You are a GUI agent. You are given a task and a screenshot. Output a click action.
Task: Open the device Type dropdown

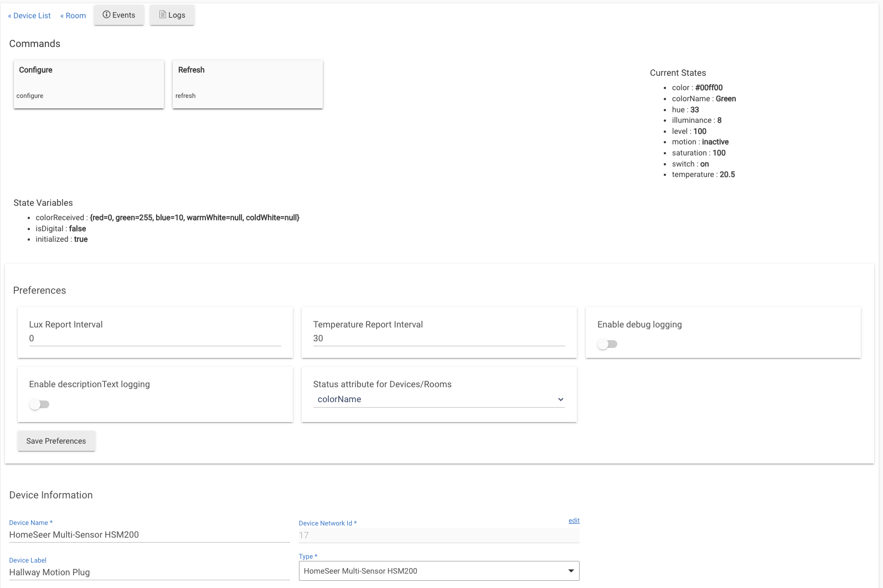click(438, 571)
